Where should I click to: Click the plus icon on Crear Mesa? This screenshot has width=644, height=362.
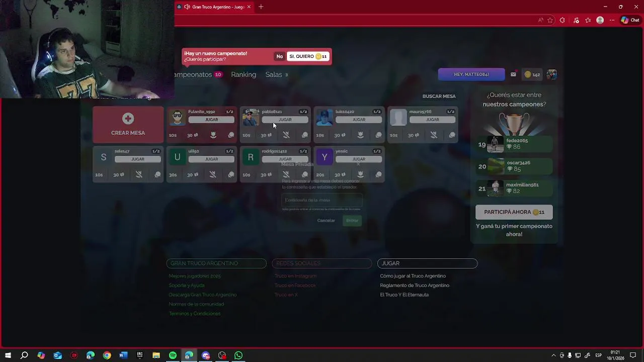pos(128,119)
